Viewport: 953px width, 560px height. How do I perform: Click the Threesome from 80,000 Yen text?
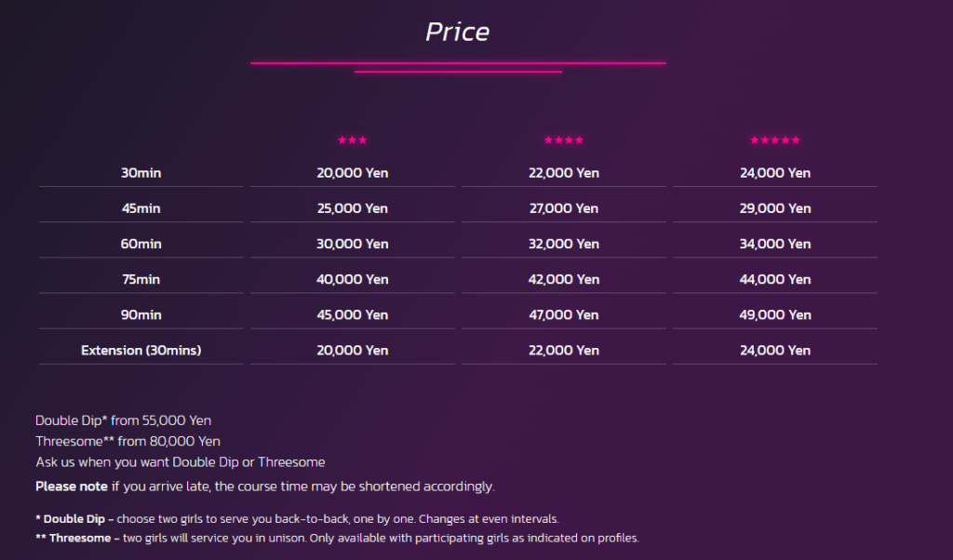[128, 441]
